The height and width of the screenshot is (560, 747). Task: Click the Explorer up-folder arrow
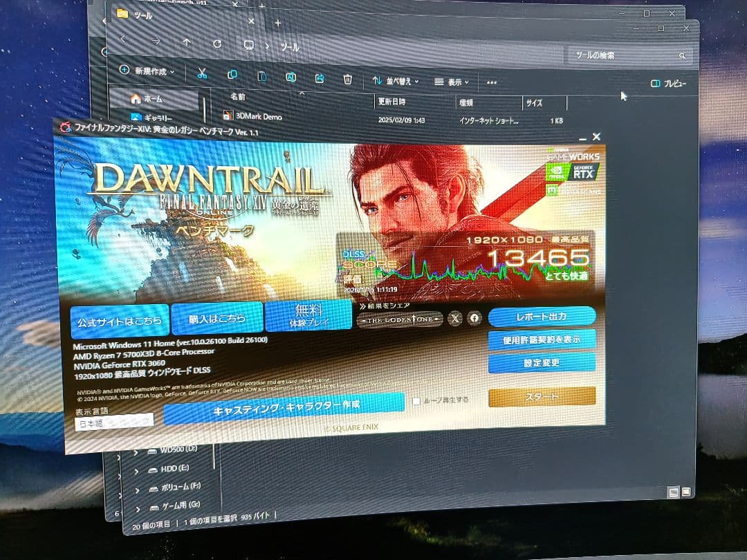click(x=187, y=42)
